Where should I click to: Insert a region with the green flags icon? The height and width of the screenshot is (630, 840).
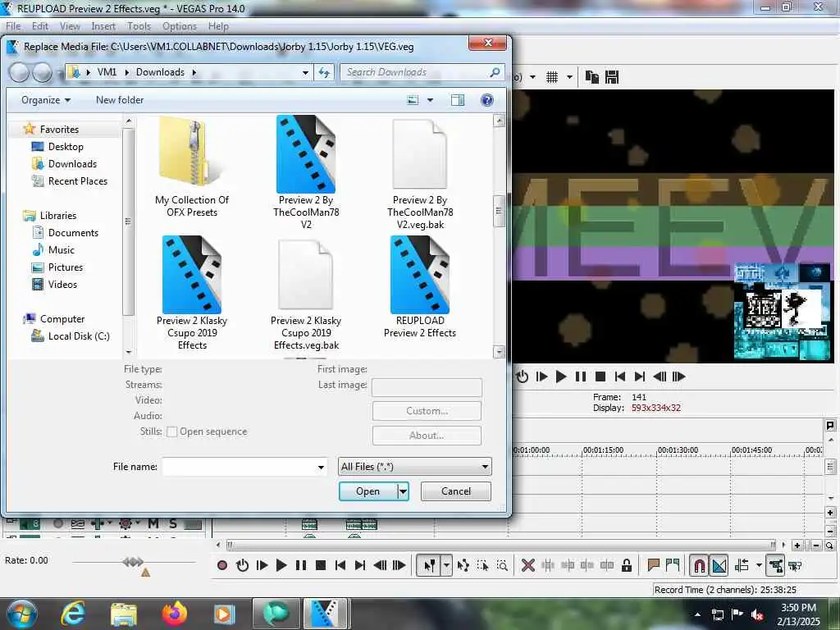coord(673,565)
